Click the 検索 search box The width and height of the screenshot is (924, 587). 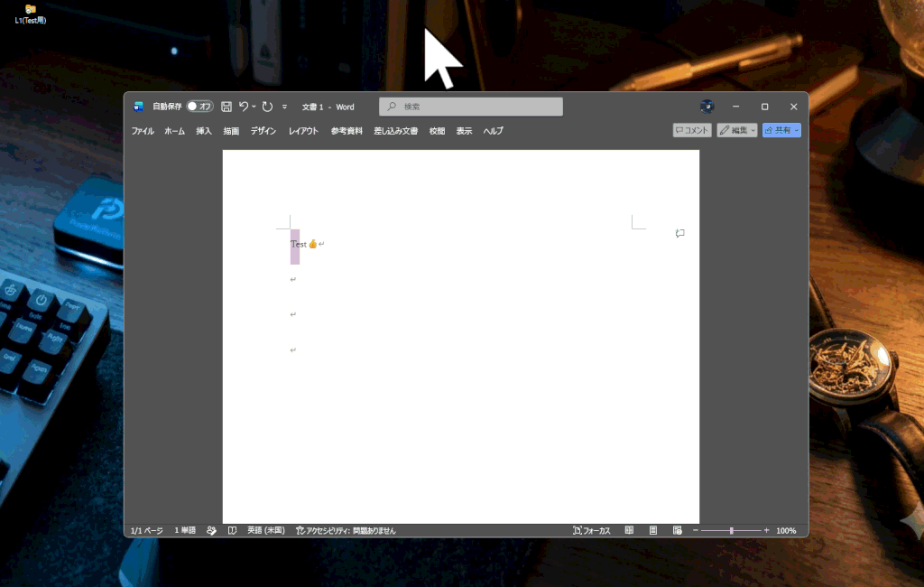point(471,107)
